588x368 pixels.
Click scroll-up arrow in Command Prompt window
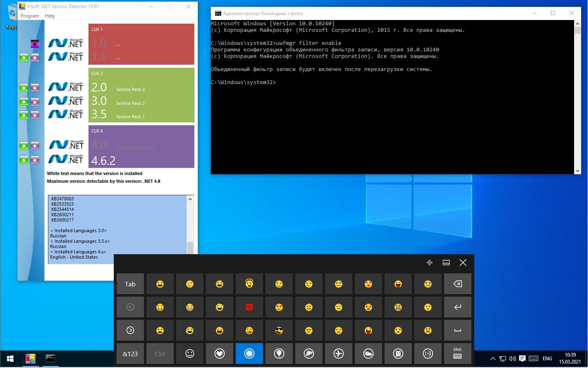[x=577, y=24]
